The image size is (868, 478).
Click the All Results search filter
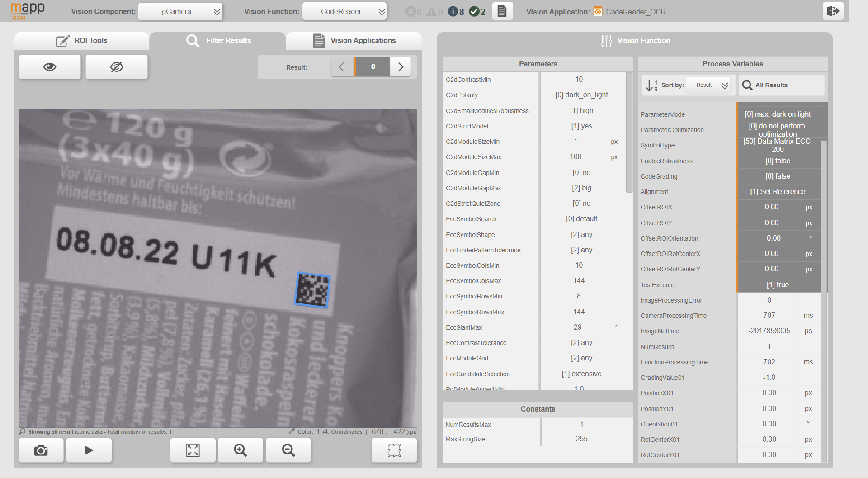point(781,85)
